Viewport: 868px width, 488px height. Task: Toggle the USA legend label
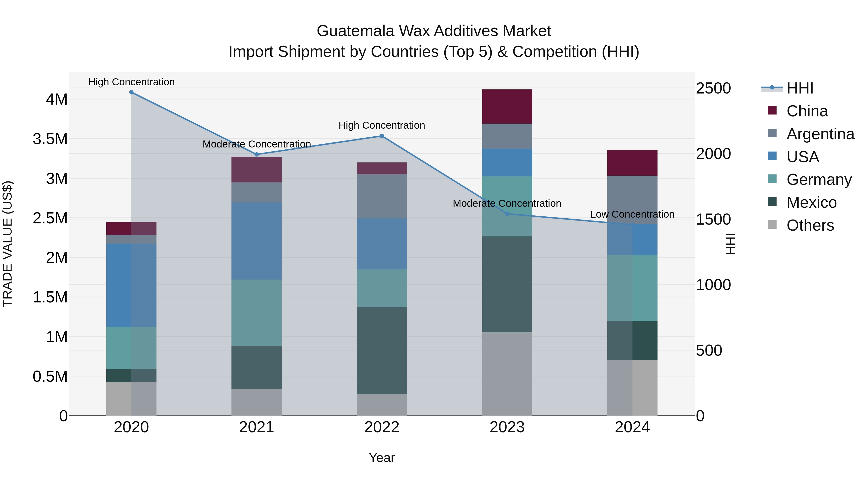(x=803, y=157)
